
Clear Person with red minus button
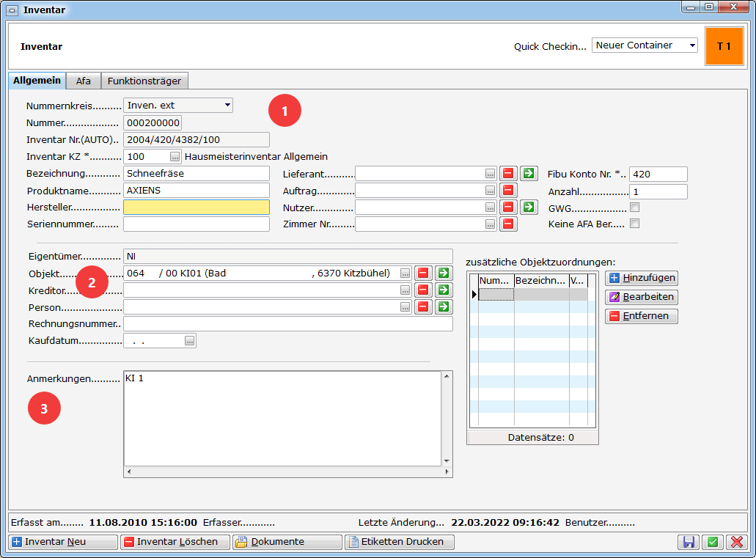tap(423, 306)
